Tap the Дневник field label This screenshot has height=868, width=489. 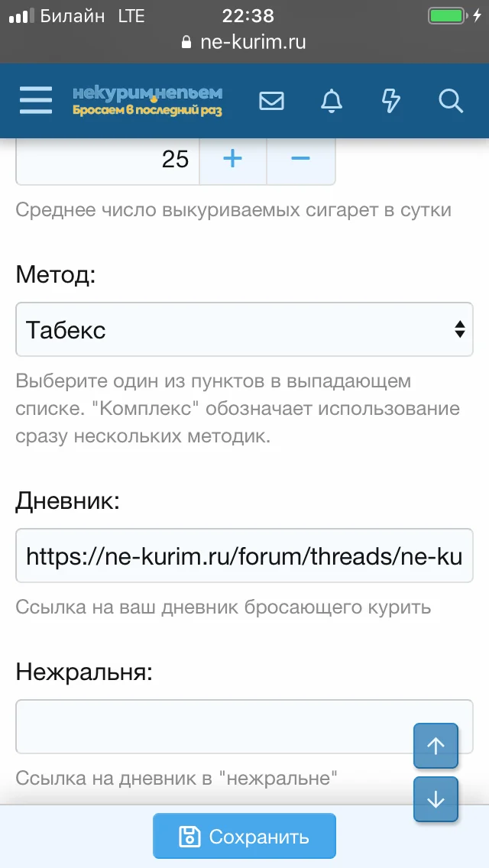click(68, 501)
